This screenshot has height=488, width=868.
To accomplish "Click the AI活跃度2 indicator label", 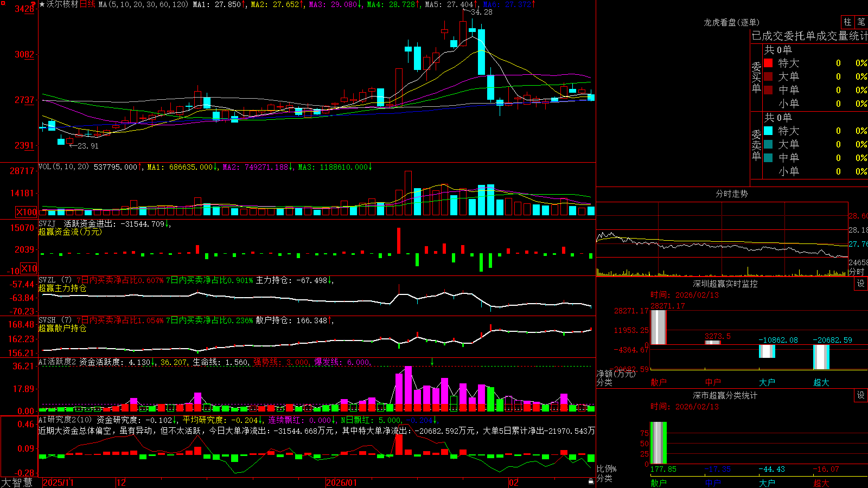I will pyautogui.click(x=58, y=362).
